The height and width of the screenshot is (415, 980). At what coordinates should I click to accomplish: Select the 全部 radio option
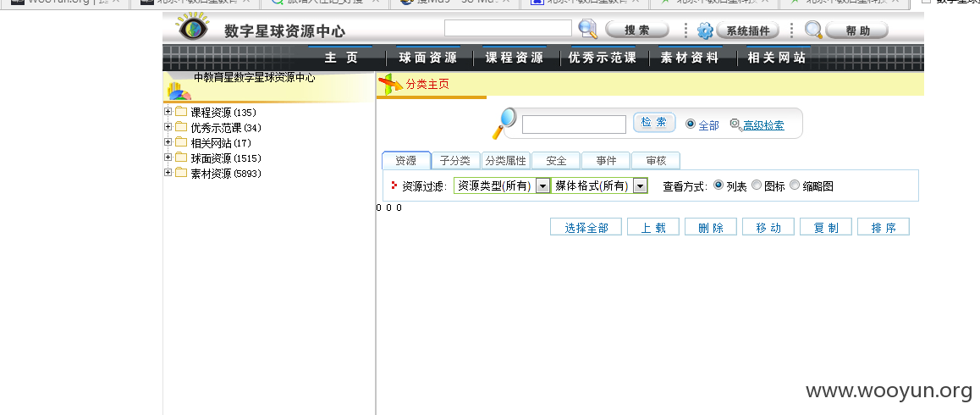(x=690, y=124)
